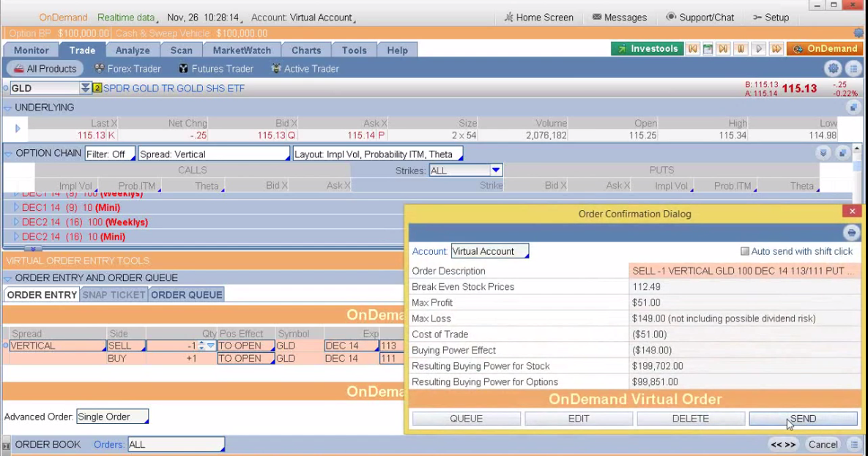This screenshot has height=456, width=868.
Task: Open Forex Trader
Action: coord(128,69)
